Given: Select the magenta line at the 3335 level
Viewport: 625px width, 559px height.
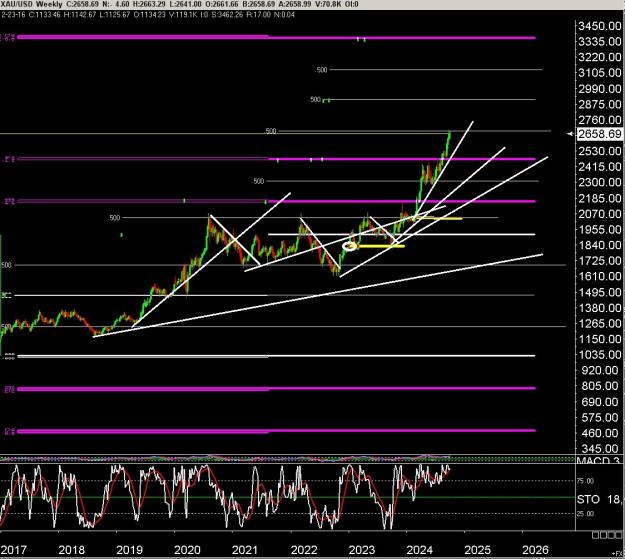Looking at the screenshot, I should (x=276, y=38).
